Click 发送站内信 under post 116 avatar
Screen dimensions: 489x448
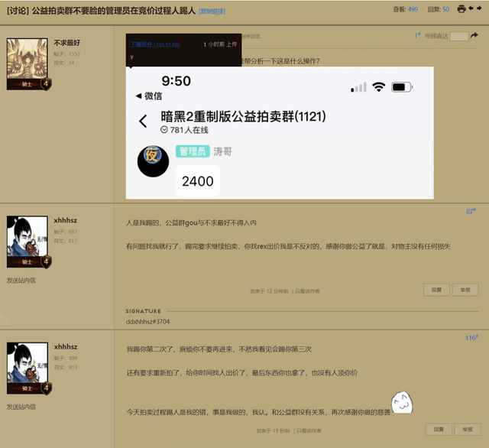pos(21,407)
